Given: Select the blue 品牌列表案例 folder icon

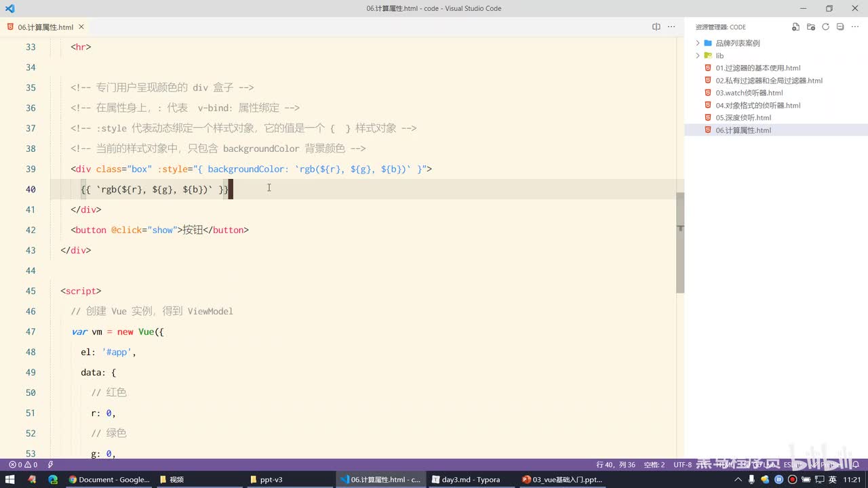Looking at the screenshot, I should (708, 43).
